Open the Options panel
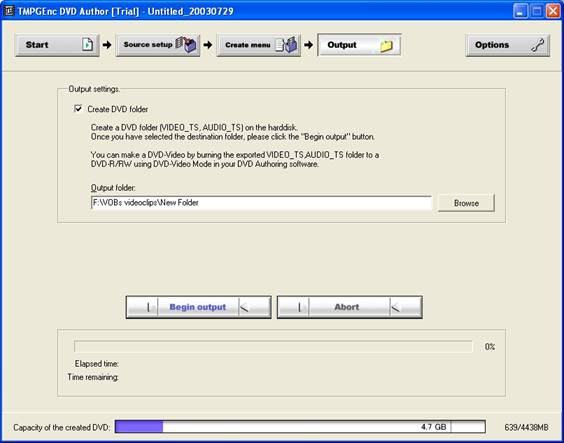 click(508, 45)
